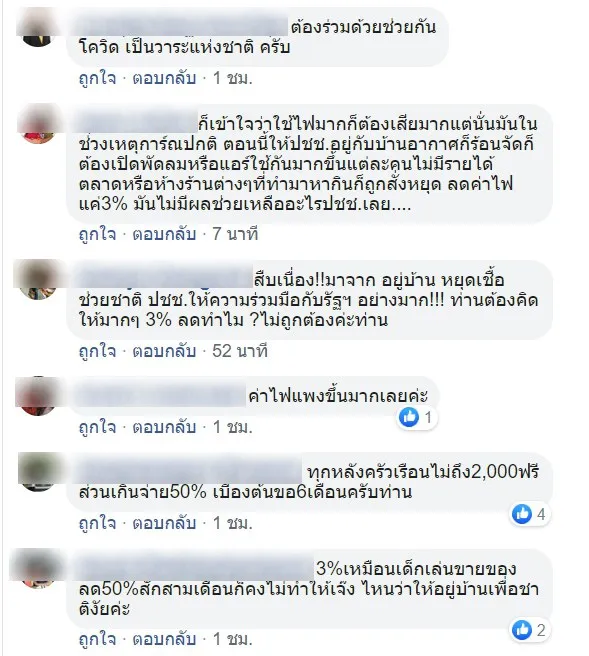
Task: Open avatar beside the สืบเนื่อง comment
Action: point(38,280)
